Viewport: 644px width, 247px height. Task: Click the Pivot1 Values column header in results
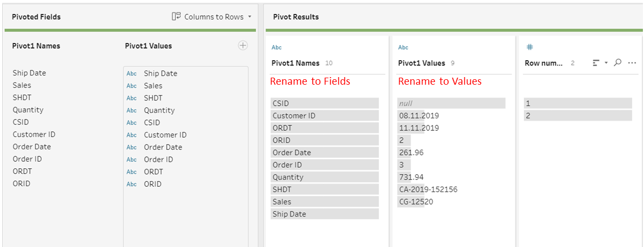[x=421, y=63]
